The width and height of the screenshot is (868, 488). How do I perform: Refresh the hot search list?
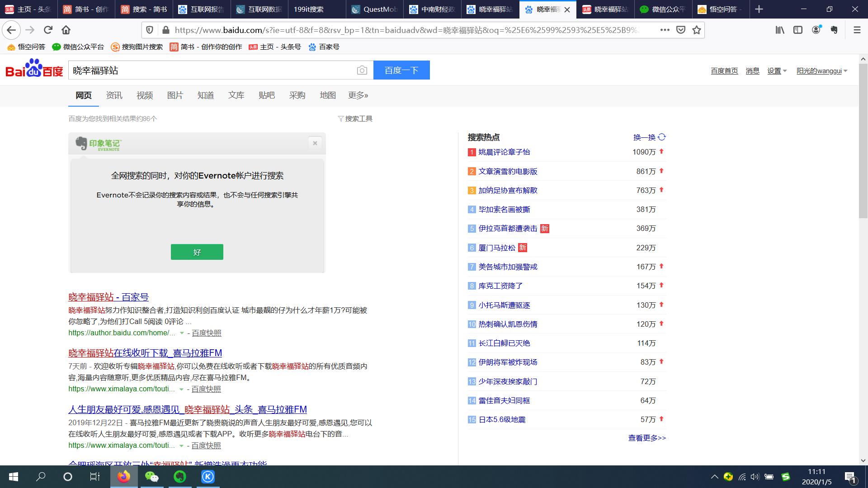[x=650, y=137]
